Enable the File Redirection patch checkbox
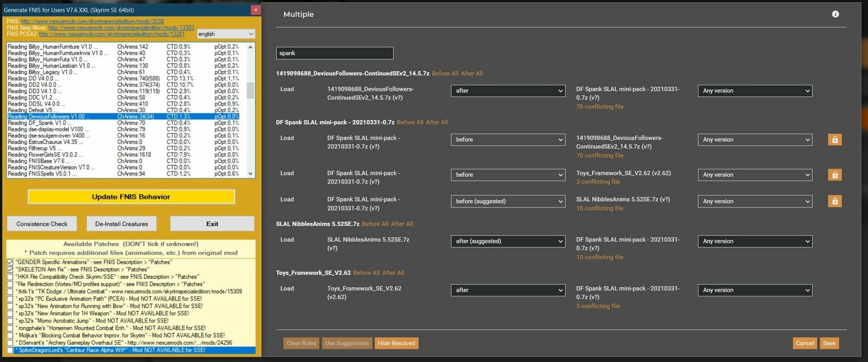 (x=10, y=284)
